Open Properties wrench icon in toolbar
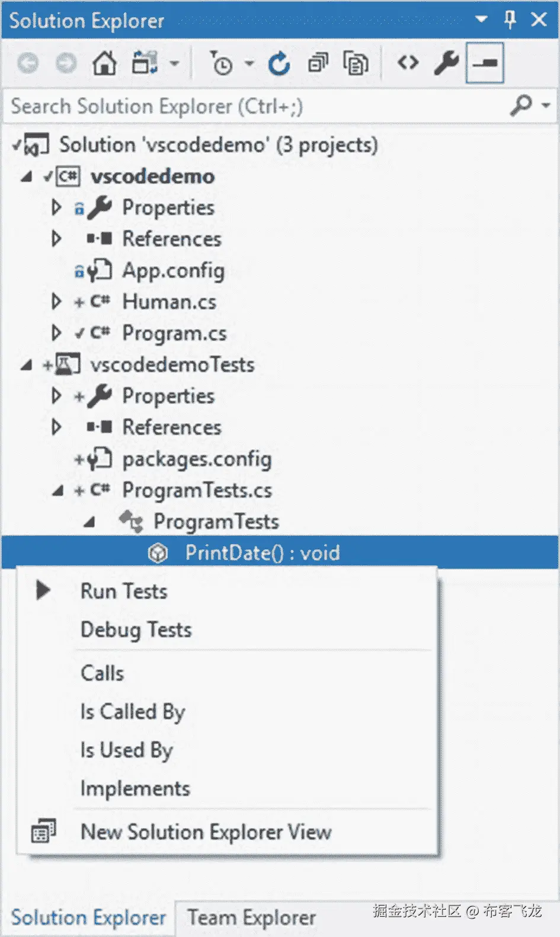 click(446, 63)
